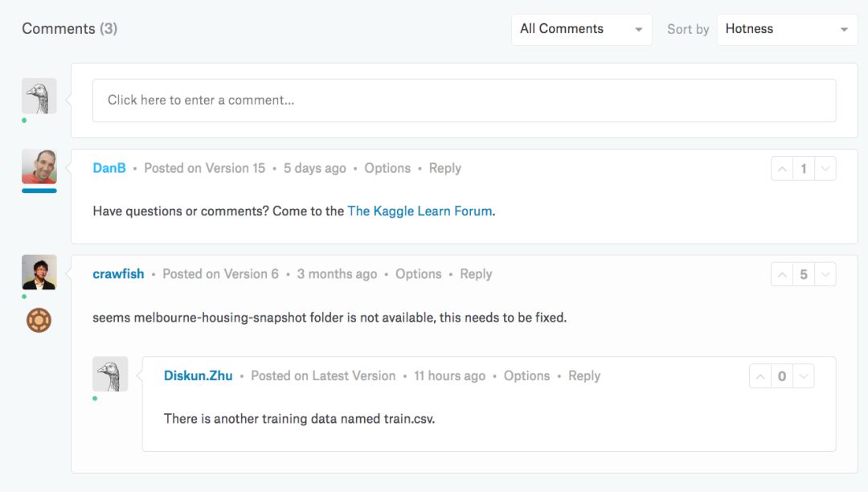The width and height of the screenshot is (868, 492).
Task: Downvote crawfish's comment
Action: (x=825, y=274)
